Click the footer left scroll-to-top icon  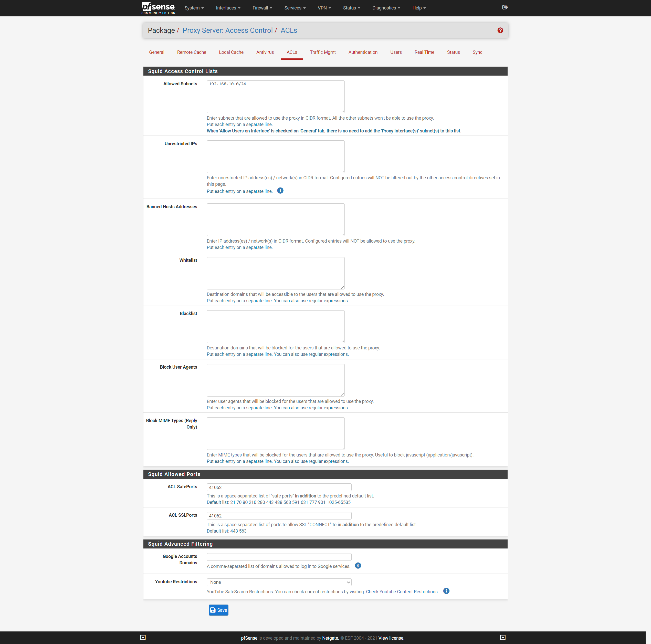coord(143,637)
